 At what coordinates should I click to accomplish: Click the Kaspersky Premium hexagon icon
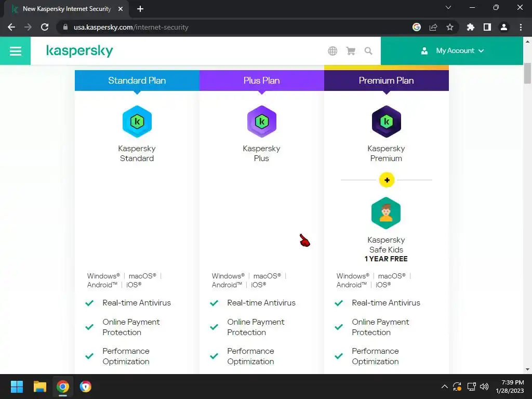click(387, 122)
